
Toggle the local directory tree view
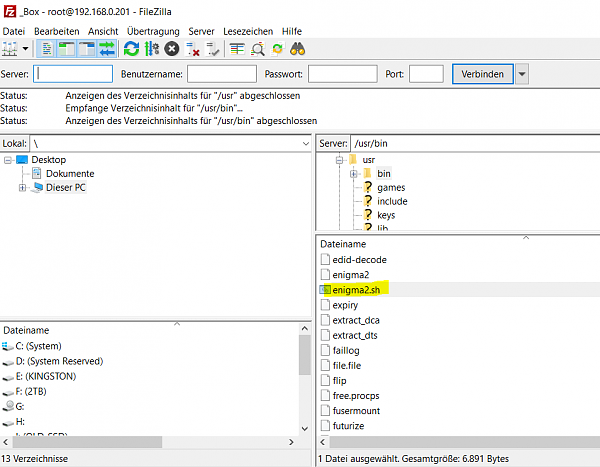tap(66, 48)
